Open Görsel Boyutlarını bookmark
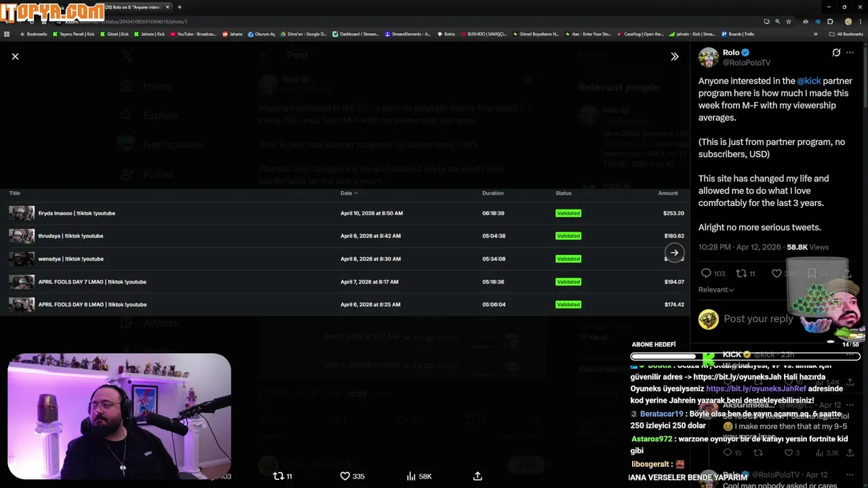 [536, 34]
